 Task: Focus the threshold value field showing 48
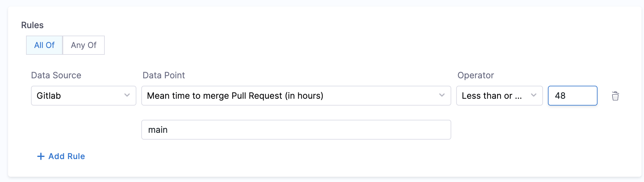(x=572, y=96)
